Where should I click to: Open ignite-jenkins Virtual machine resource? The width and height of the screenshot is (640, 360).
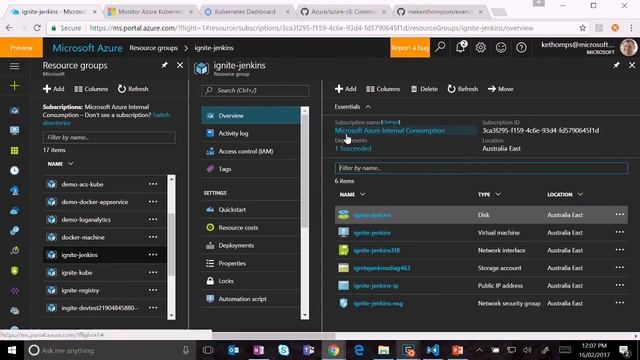372,233
